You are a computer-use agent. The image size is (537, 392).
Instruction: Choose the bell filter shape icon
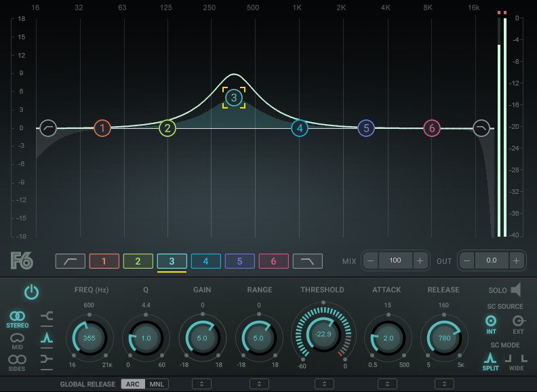point(47,337)
